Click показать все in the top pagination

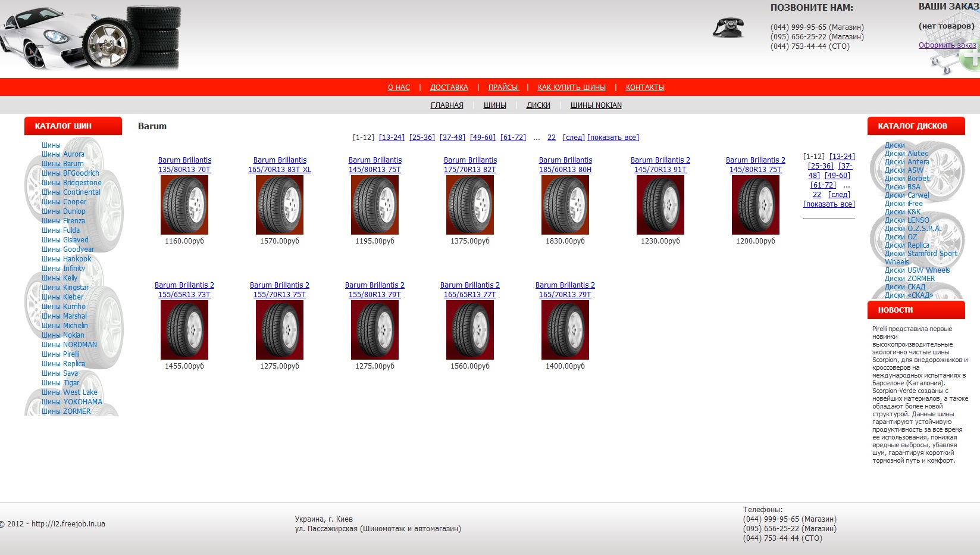tap(613, 138)
